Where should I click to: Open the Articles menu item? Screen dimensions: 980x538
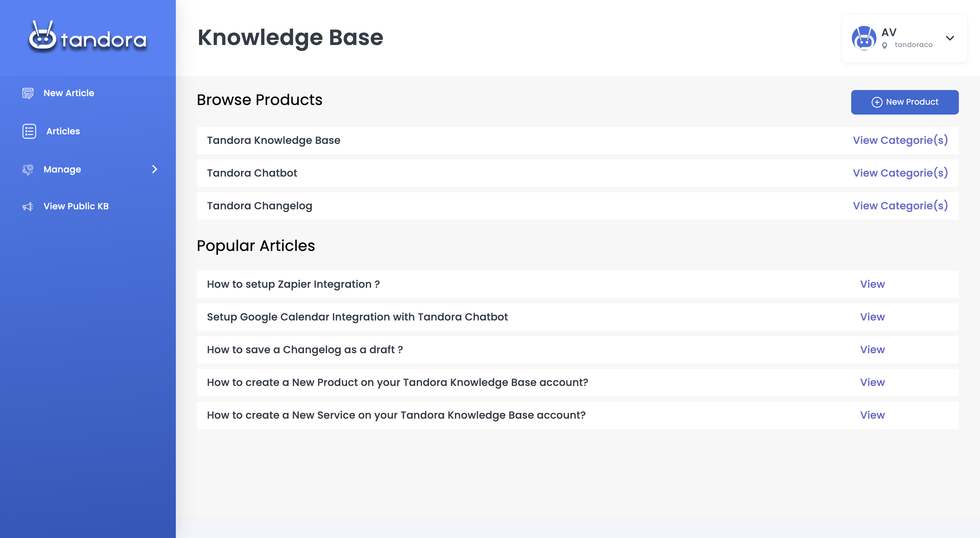point(63,131)
